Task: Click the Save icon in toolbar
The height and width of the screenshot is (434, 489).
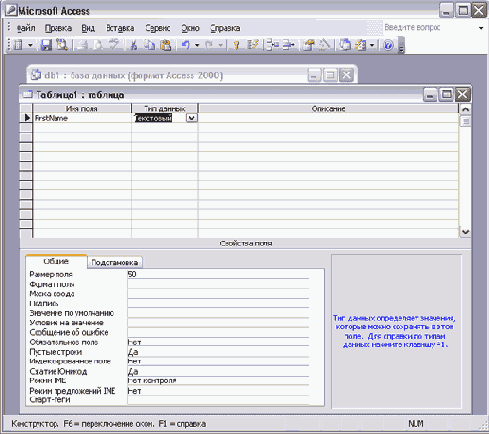Action: click(46, 45)
